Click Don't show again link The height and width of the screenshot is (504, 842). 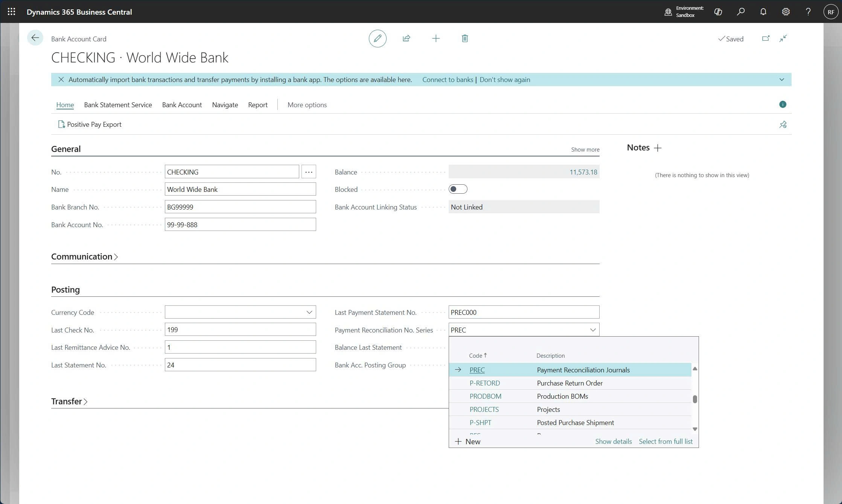point(505,80)
